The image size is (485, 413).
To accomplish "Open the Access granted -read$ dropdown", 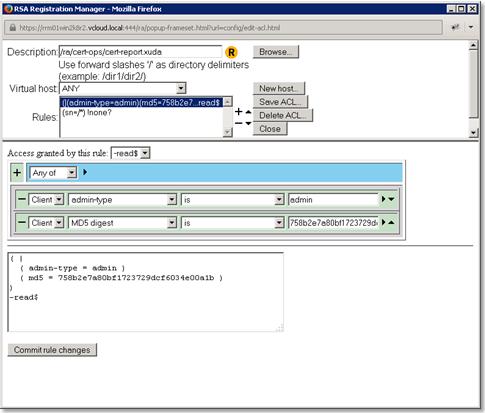I will pos(130,153).
